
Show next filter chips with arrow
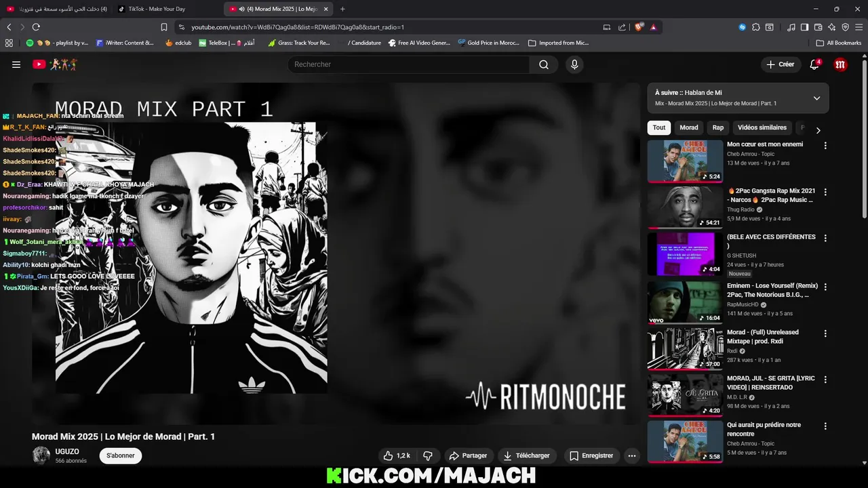(818, 130)
